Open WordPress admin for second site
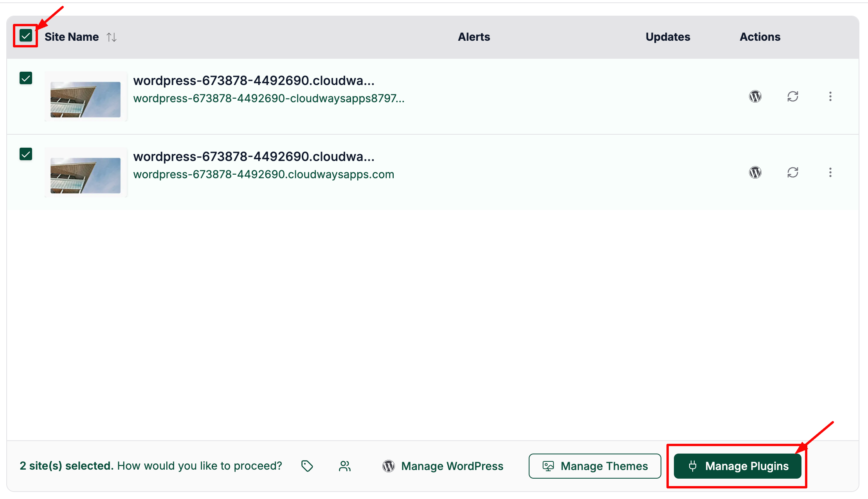Image resolution: width=868 pixels, height=499 pixels. pos(755,172)
